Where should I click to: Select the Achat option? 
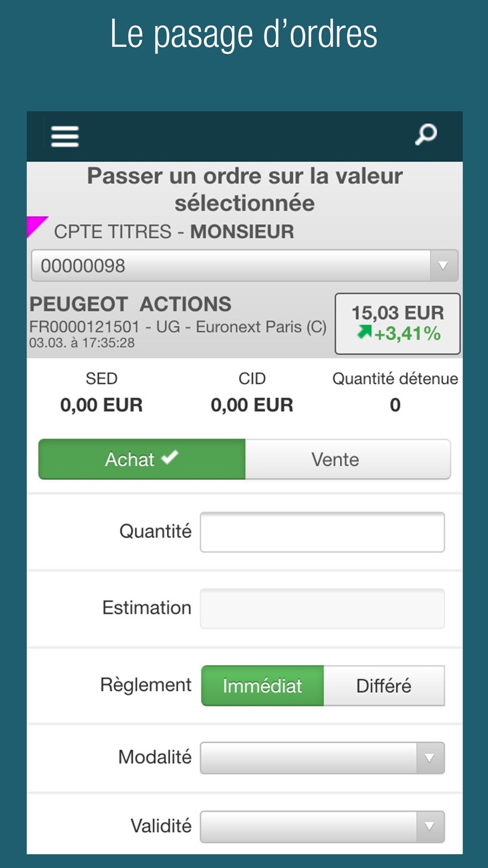pyautogui.click(x=142, y=459)
